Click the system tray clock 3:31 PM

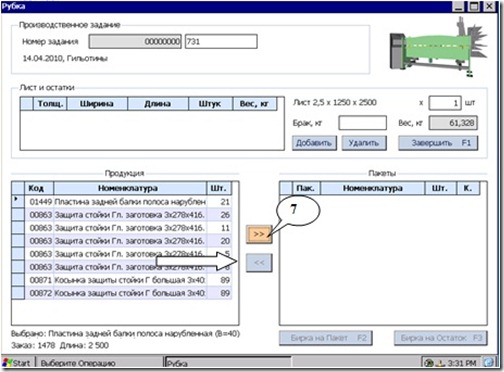(462, 363)
